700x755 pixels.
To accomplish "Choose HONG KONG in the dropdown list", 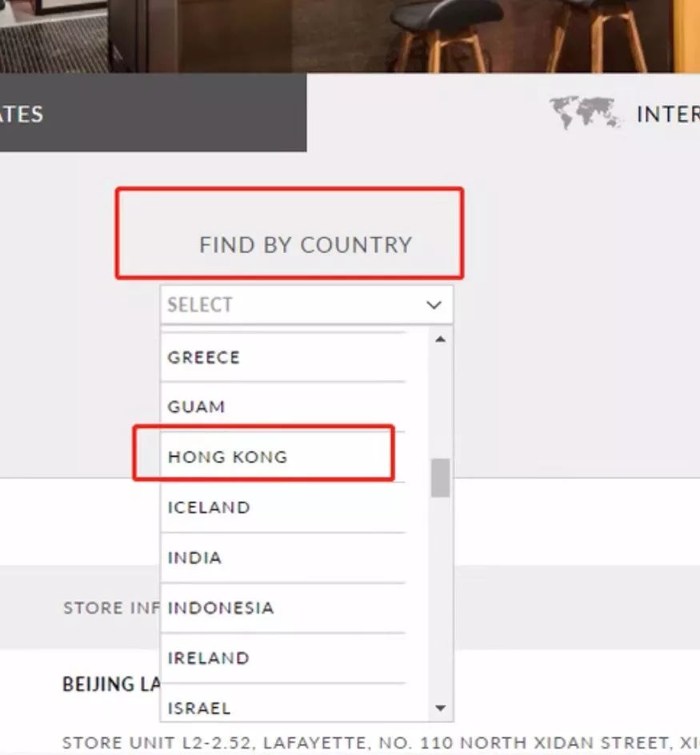I will tap(228, 457).
